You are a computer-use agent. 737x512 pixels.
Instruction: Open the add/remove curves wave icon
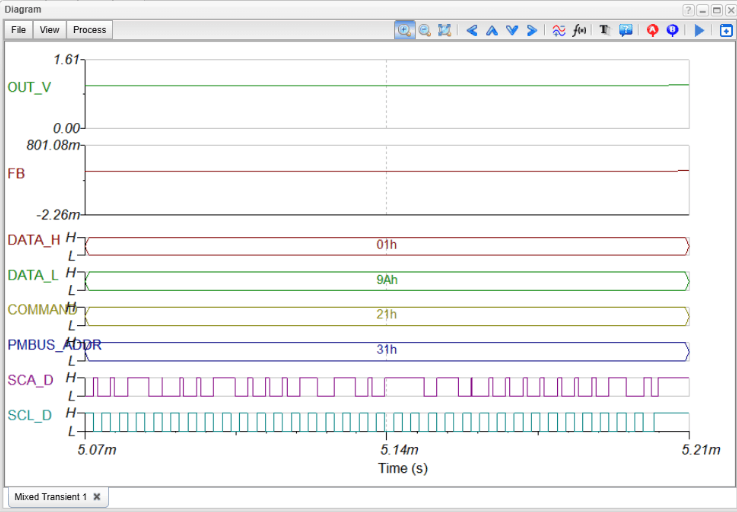click(559, 31)
